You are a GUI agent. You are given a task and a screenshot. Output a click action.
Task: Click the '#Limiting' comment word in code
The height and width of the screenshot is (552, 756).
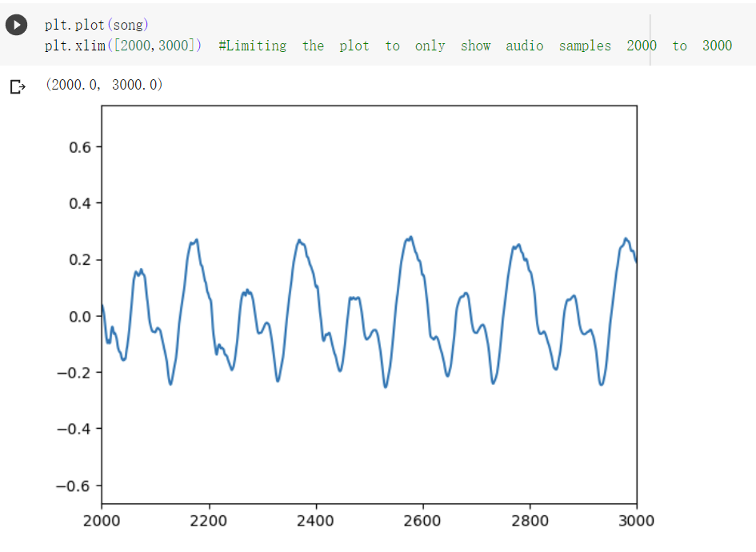point(252,46)
